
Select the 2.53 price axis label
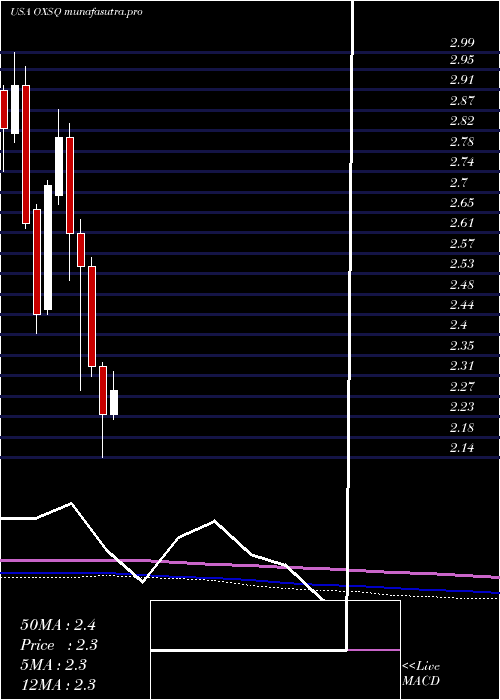click(462, 264)
